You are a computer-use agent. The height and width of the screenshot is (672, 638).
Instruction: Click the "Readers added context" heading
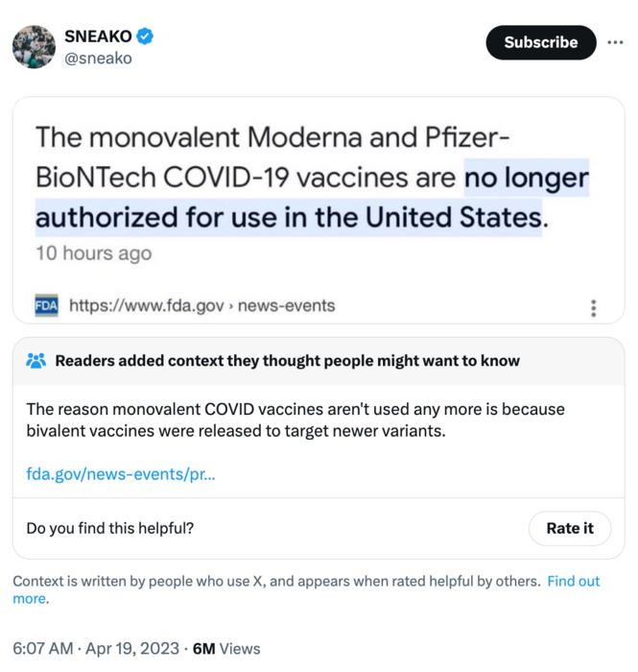point(287,361)
